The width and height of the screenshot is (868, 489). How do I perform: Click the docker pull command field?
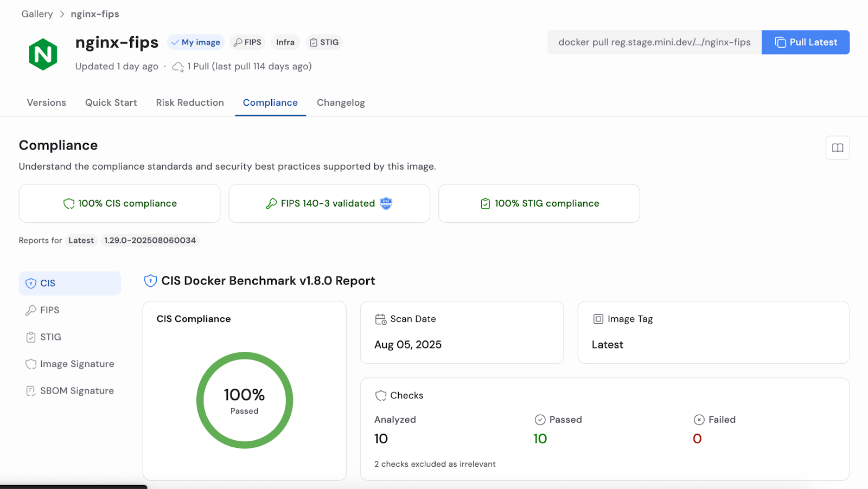click(655, 42)
